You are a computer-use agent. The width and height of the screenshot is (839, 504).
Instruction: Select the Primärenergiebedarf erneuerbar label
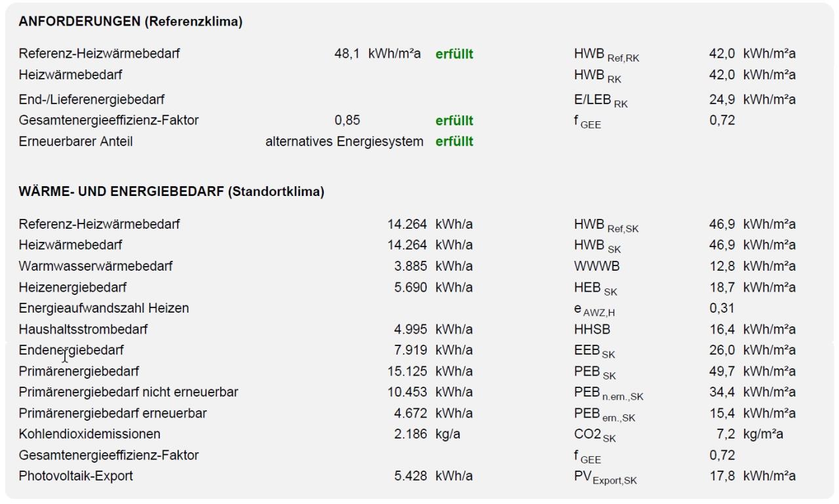point(113,414)
